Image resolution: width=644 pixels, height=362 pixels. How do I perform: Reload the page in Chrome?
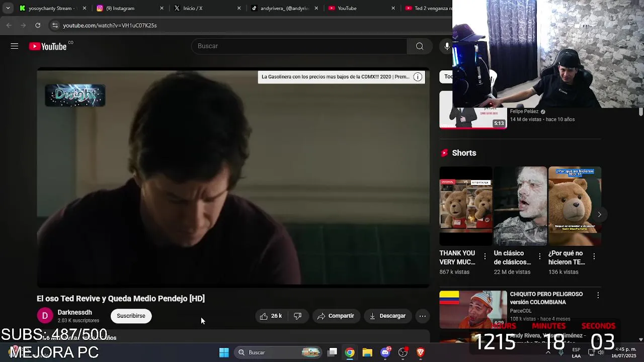(38, 25)
